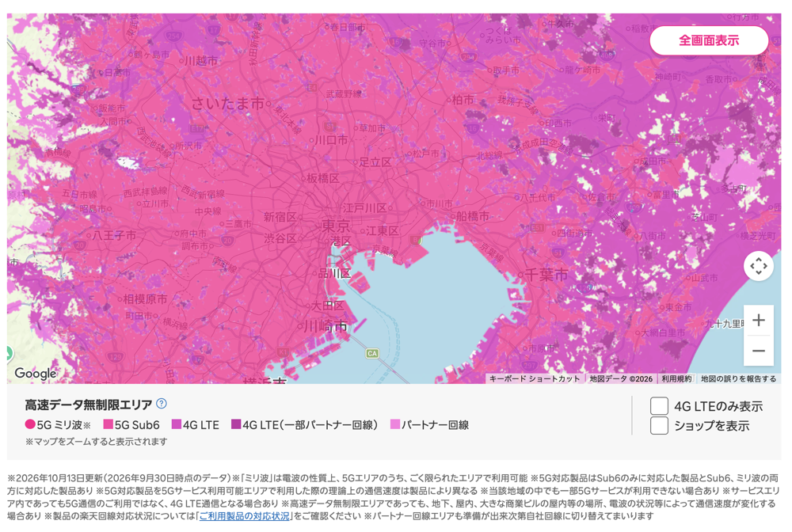Enable the ショップを表示 checkbox
The height and width of the screenshot is (532, 792).
(x=659, y=425)
